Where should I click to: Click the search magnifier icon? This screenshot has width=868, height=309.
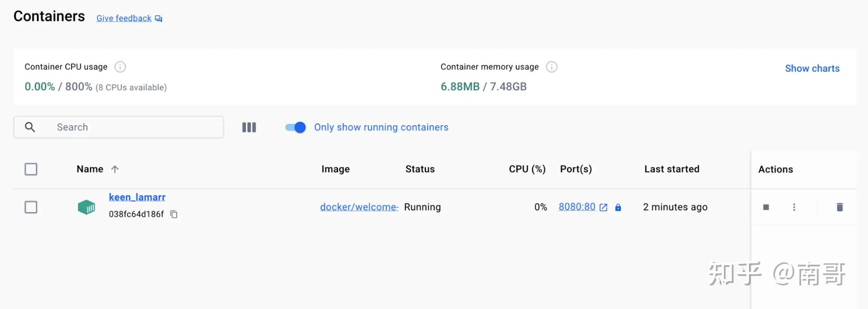click(30, 127)
